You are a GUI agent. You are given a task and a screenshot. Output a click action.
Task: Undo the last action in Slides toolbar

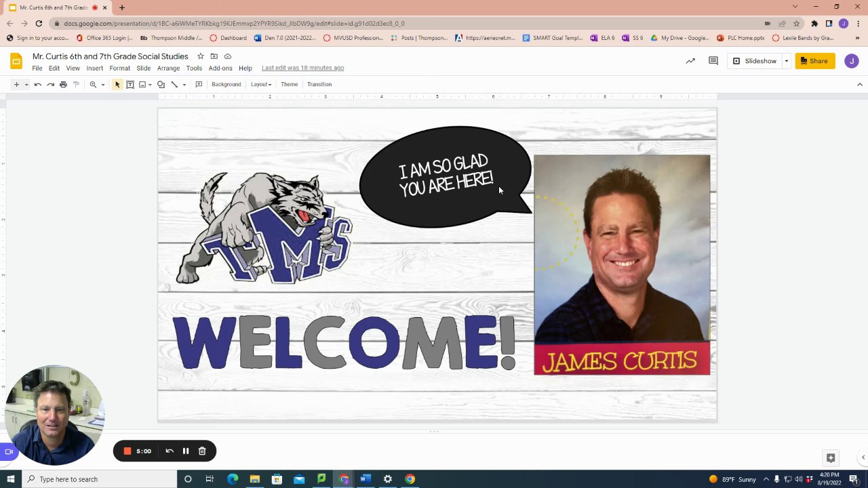[x=38, y=85]
